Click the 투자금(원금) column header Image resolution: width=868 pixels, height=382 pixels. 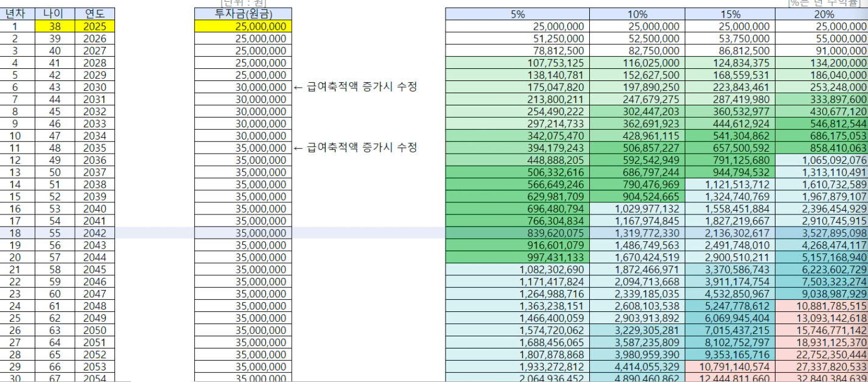(243, 14)
